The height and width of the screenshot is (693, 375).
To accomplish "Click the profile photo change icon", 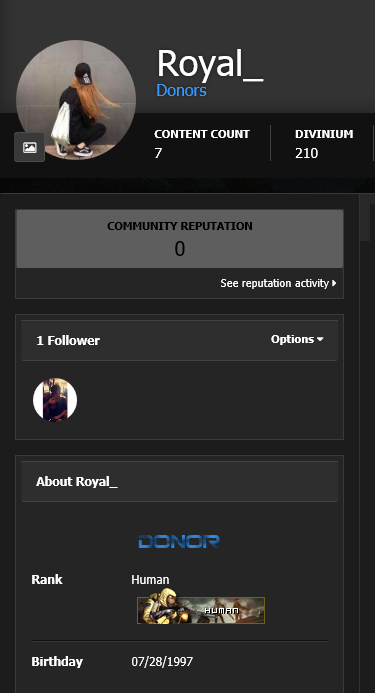I will coord(30,147).
